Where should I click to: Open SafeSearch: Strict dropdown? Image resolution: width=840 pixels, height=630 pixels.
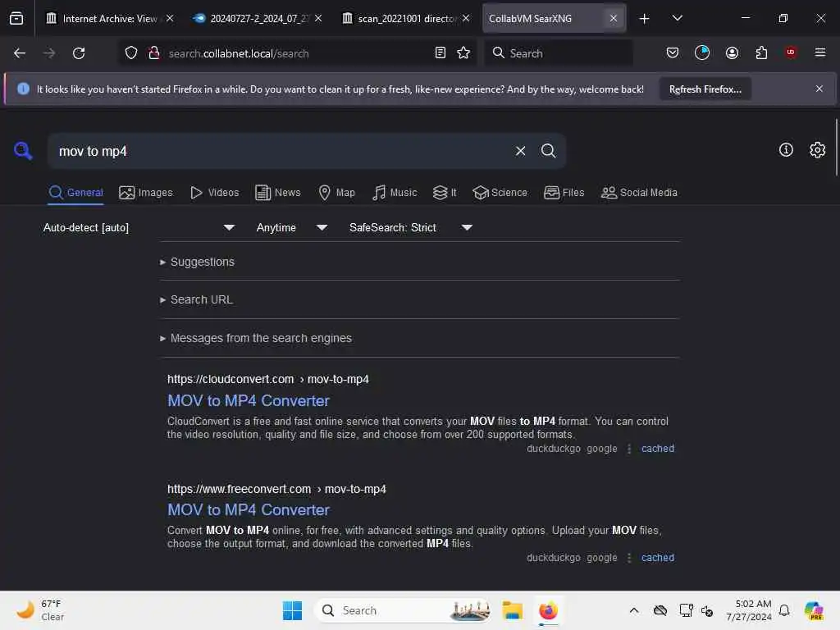410,228
